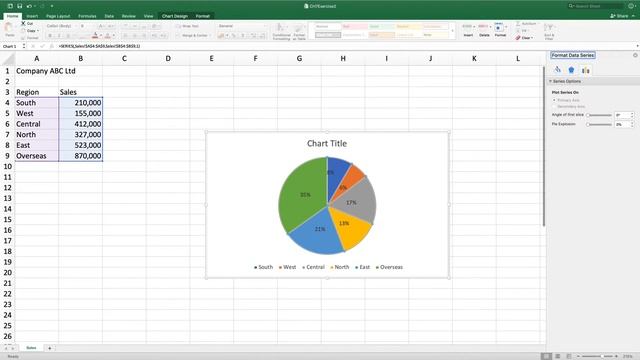Select the Sales sheet tab

pos(31,348)
